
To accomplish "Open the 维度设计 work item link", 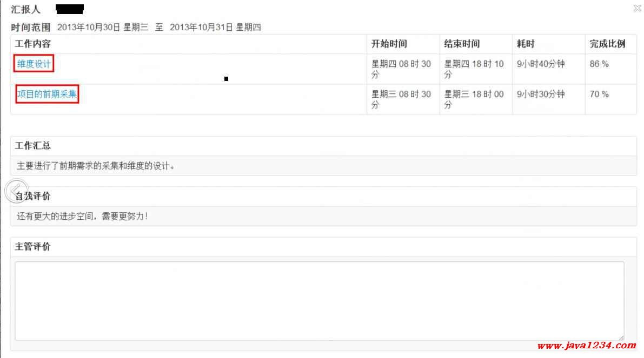I will [34, 64].
